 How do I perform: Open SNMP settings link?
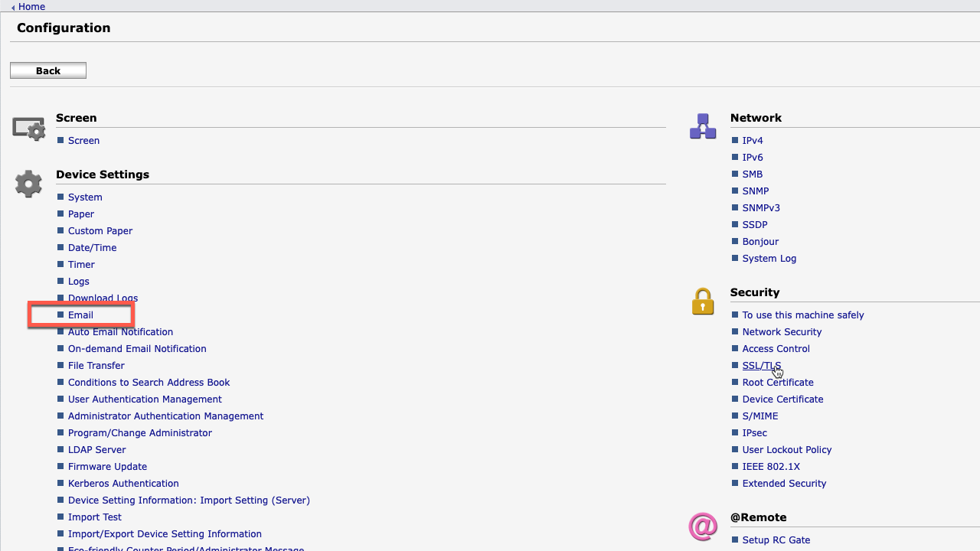coord(756,191)
